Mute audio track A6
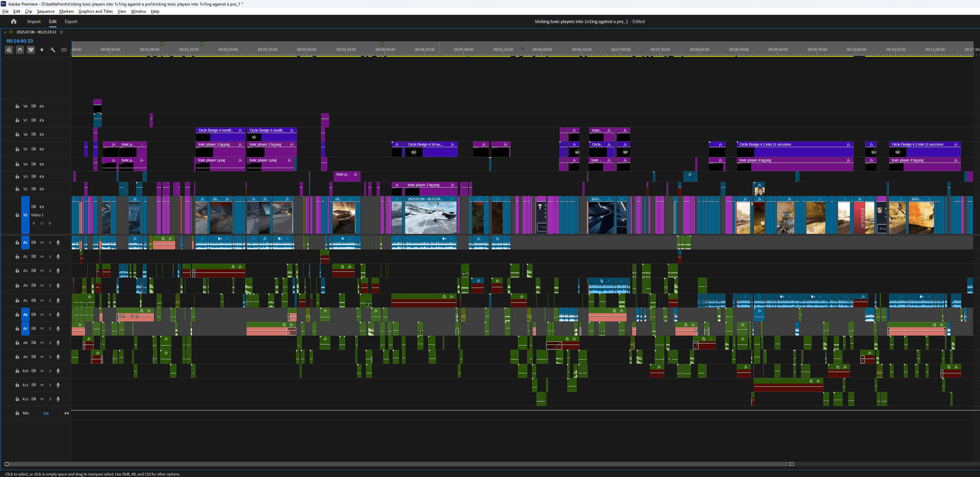 (x=42, y=315)
